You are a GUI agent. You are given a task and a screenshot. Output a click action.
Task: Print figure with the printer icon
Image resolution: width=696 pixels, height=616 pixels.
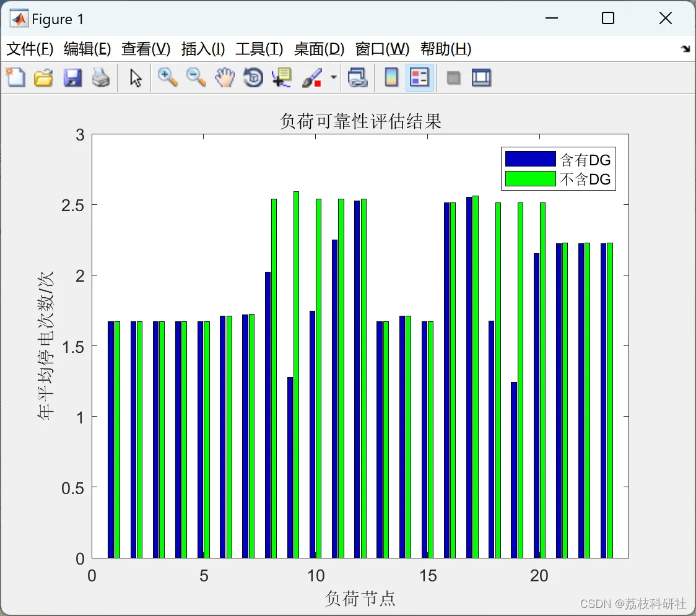tap(101, 77)
